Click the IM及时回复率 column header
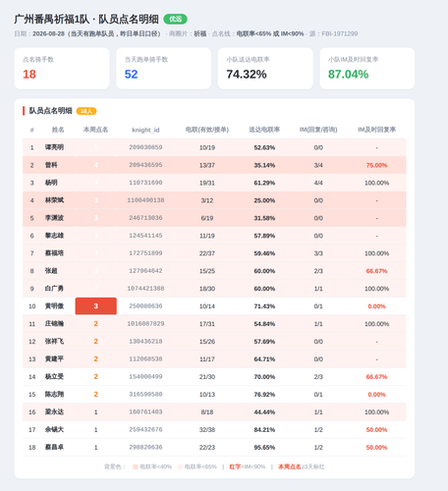448x491 pixels. point(376,130)
